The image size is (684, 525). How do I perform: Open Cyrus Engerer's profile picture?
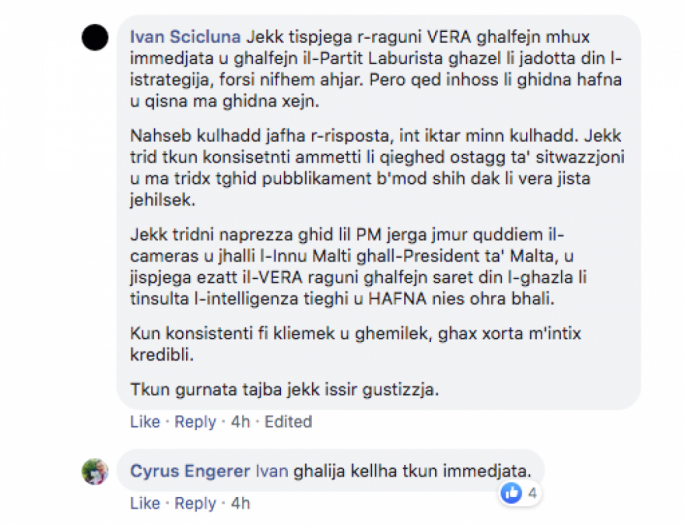pos(94,471)
